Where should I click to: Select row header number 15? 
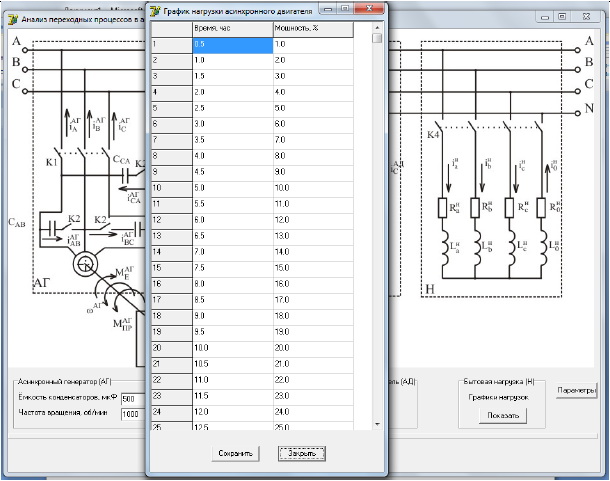pos(171,268)
